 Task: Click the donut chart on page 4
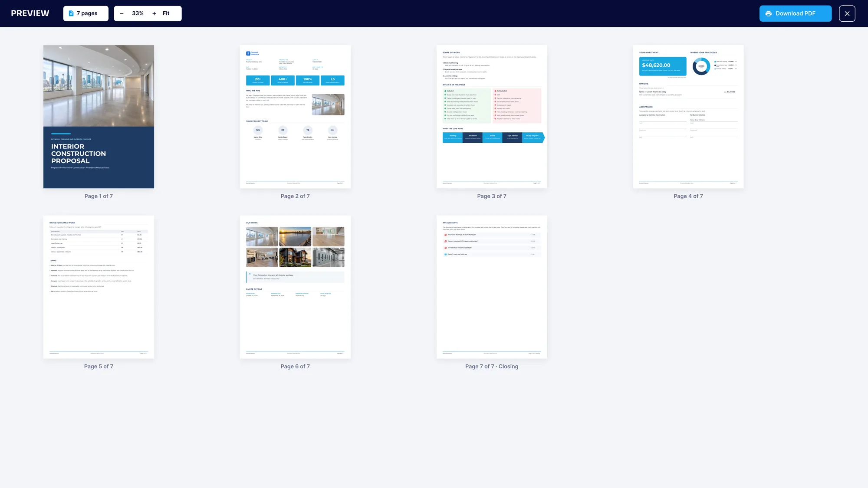(701, 66)
